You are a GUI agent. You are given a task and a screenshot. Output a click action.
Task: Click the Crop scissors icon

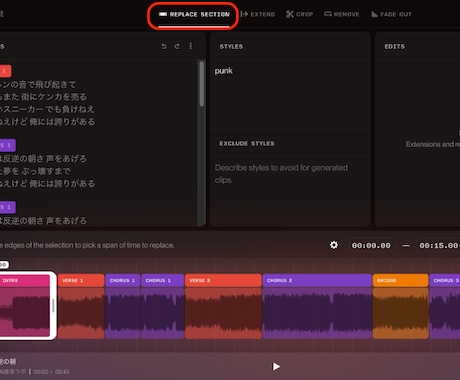coord(290,14)
